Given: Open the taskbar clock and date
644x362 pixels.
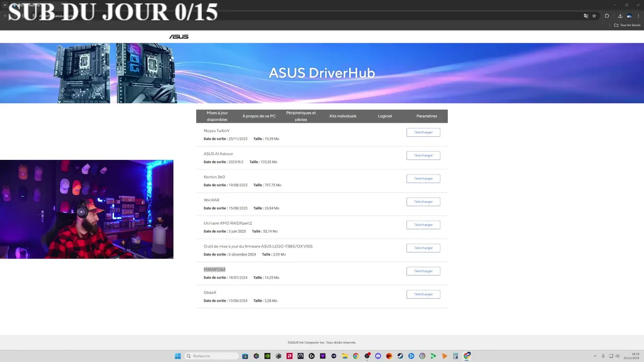Looking at the screenshot, I should (x=631, y=356).
